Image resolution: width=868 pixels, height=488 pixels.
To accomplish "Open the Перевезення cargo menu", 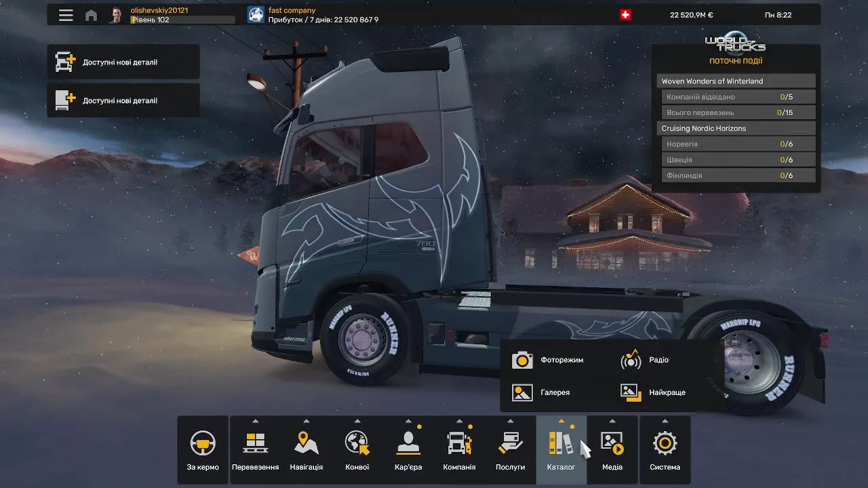I will (x=255, y=450).
